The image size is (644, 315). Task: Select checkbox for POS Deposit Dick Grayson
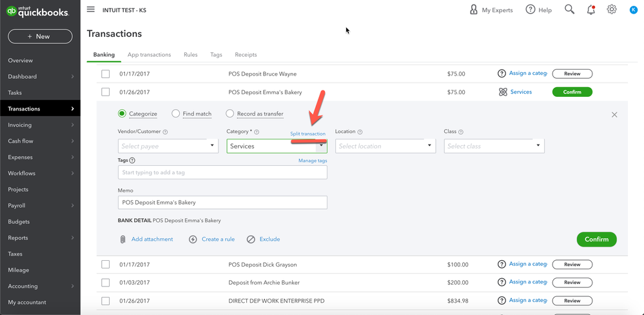coord(106,265)
